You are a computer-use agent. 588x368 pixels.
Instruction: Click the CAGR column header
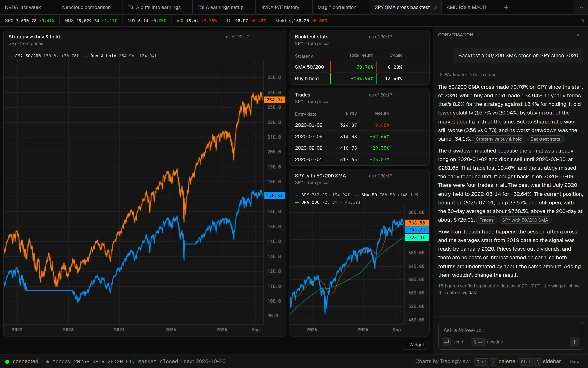click(x=395, y=55)
